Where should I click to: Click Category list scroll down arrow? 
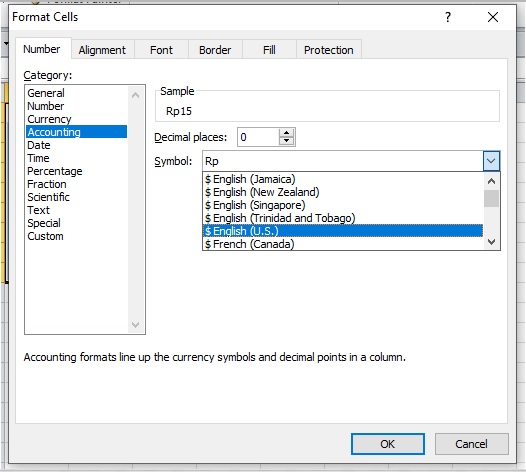[x=136, y=324]
